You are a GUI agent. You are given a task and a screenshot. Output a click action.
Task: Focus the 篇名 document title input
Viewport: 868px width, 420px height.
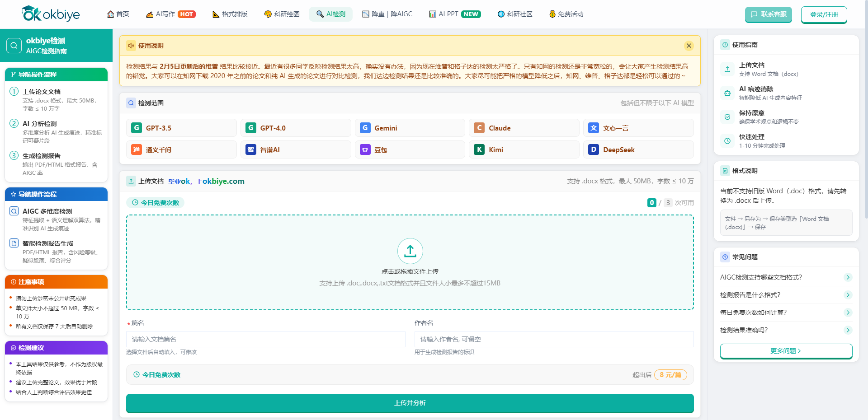266,339
